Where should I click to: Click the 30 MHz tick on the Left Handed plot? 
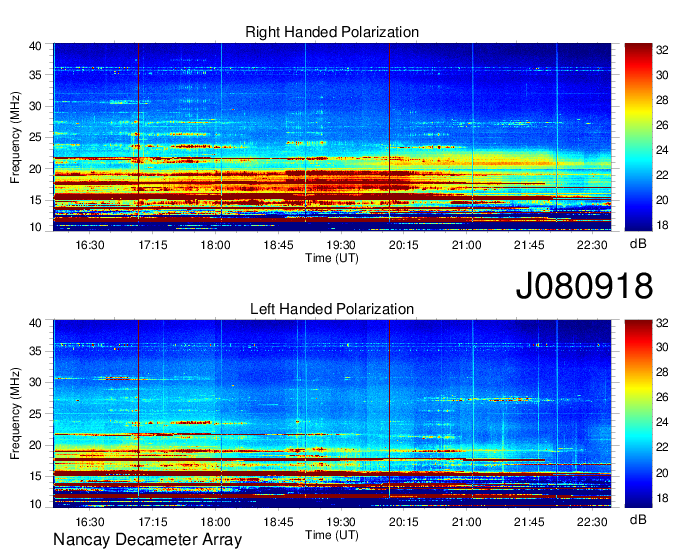36,382
